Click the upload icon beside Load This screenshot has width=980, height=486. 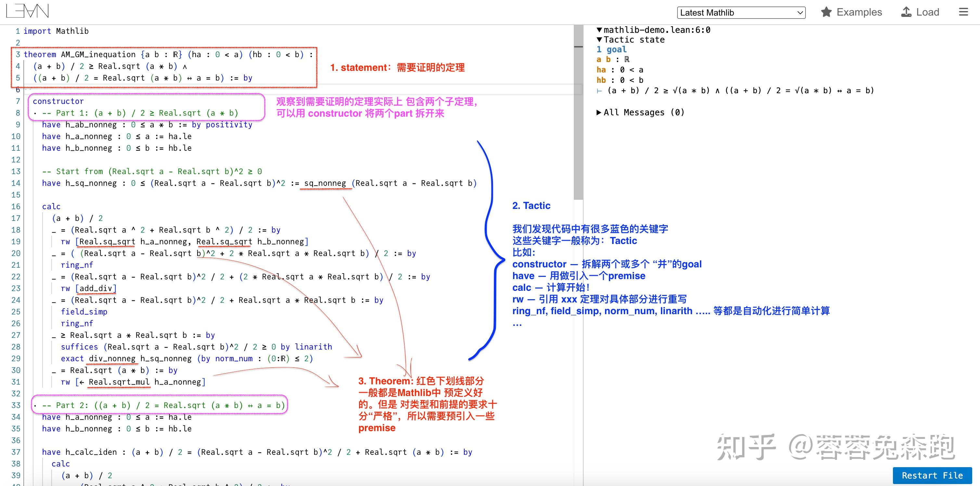(x=906, y=12)
